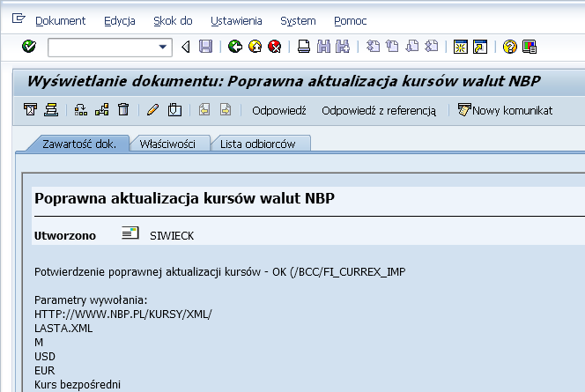The image size is (585, 392).
Task: Jump to first page icon
Action: click(x=373, y=47)
